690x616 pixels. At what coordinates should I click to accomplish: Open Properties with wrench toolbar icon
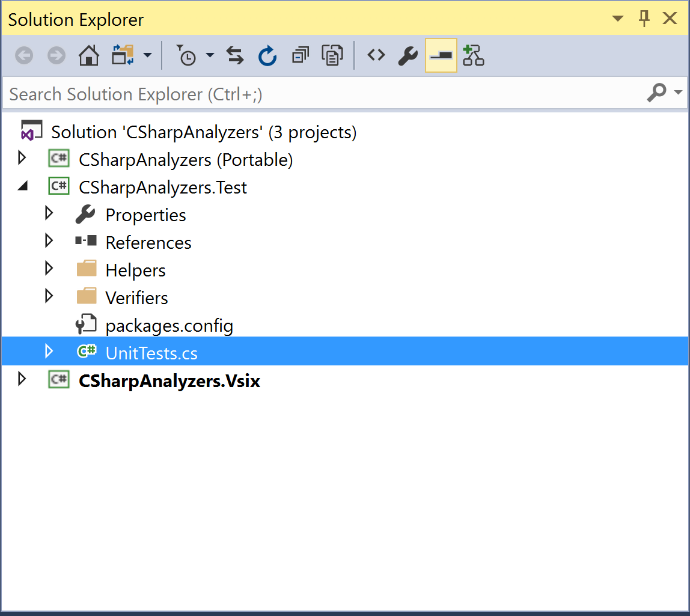pyautogui.click(x=408, y=56)
